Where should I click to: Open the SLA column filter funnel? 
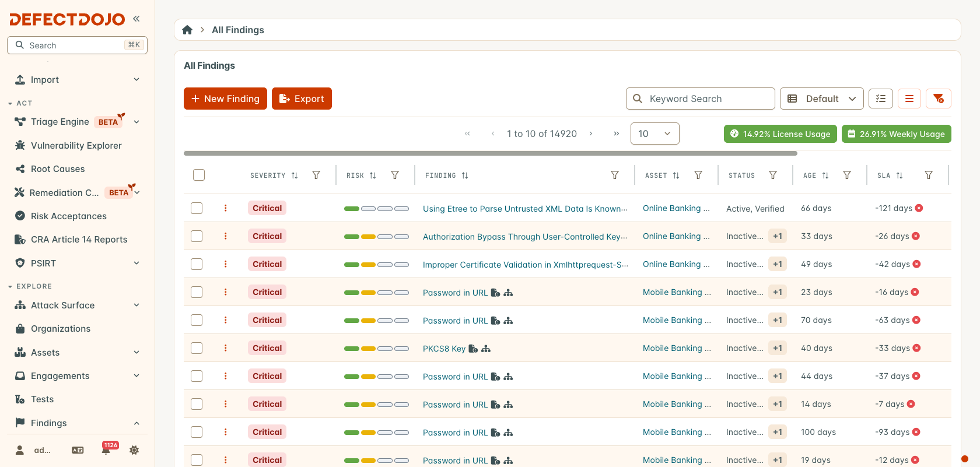pos(929,175)
